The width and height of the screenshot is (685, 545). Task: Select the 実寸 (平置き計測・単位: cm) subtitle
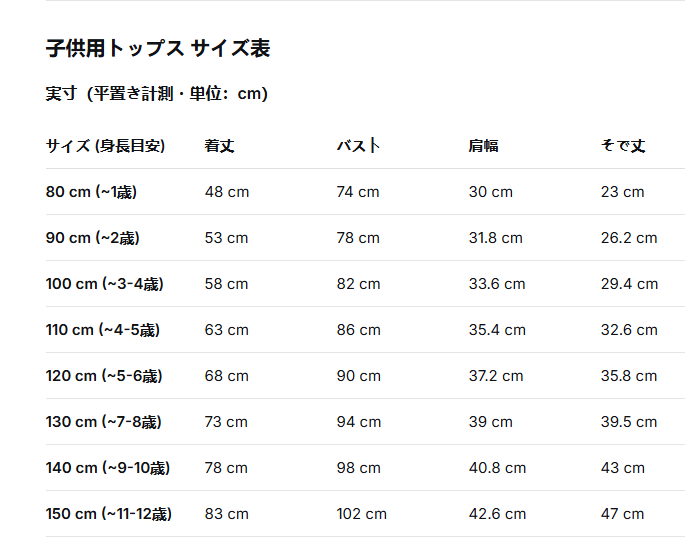pyautogui.click(x=157, y=93)
